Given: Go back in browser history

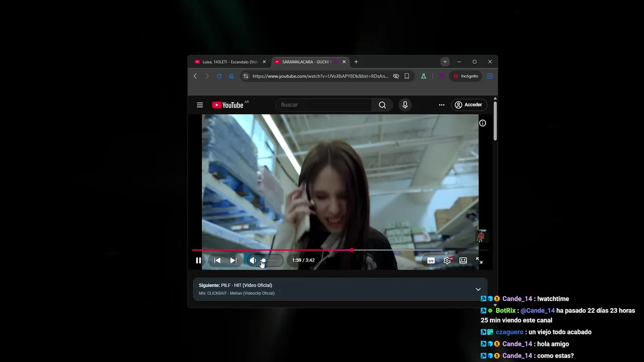Looking at the screenshot, I should coord(195,76).
